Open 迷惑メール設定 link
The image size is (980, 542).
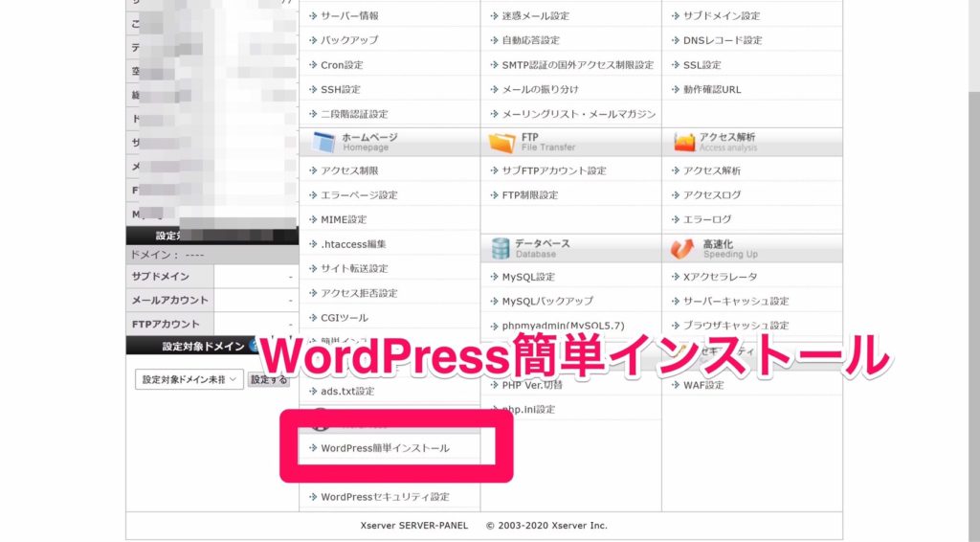click(536, 15)
